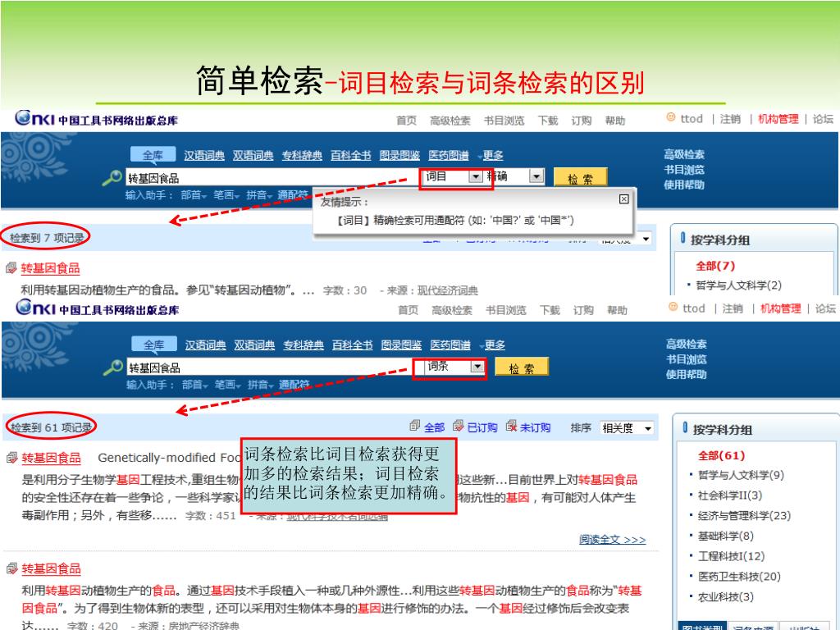This screenshot has width=840, height=630.
Task: Click CNKI logo on the 词条 search page
Action: click(98, 308)
